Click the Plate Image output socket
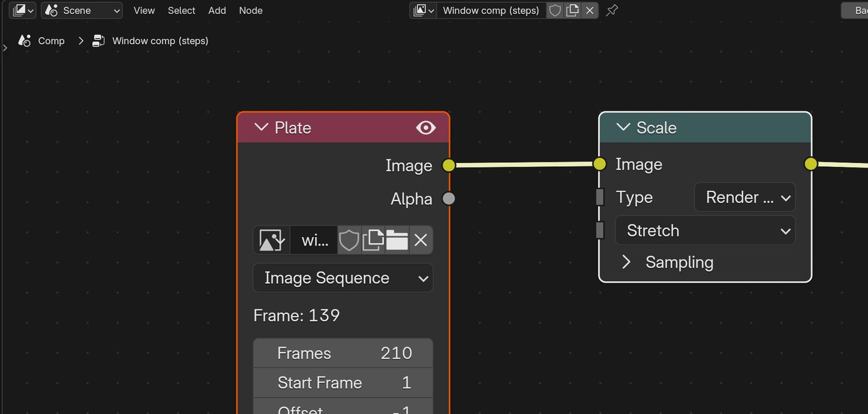868x414 pixels. pos(449,165)
